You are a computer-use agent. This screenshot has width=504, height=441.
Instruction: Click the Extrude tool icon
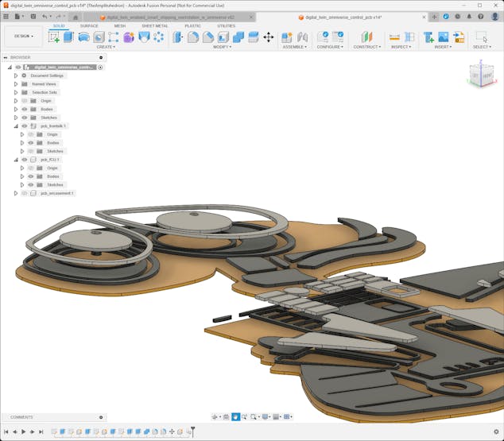[x=68, y=37]
